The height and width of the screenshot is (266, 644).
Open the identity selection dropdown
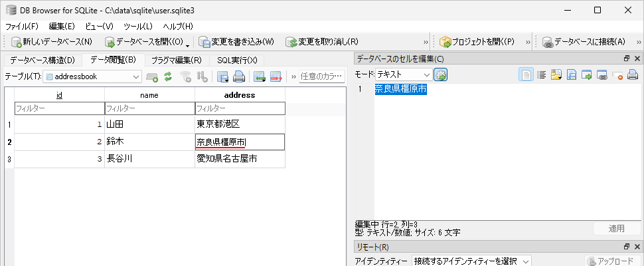pos(471,261)
